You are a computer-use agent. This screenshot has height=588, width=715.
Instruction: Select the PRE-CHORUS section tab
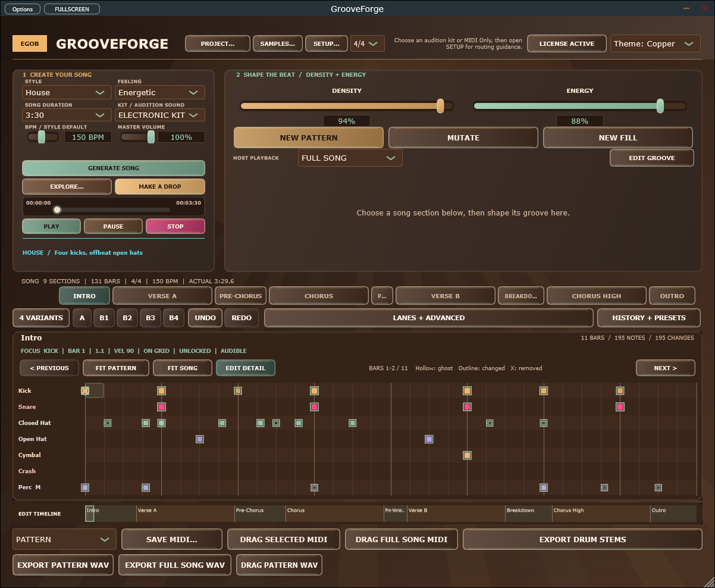[241, 296]
